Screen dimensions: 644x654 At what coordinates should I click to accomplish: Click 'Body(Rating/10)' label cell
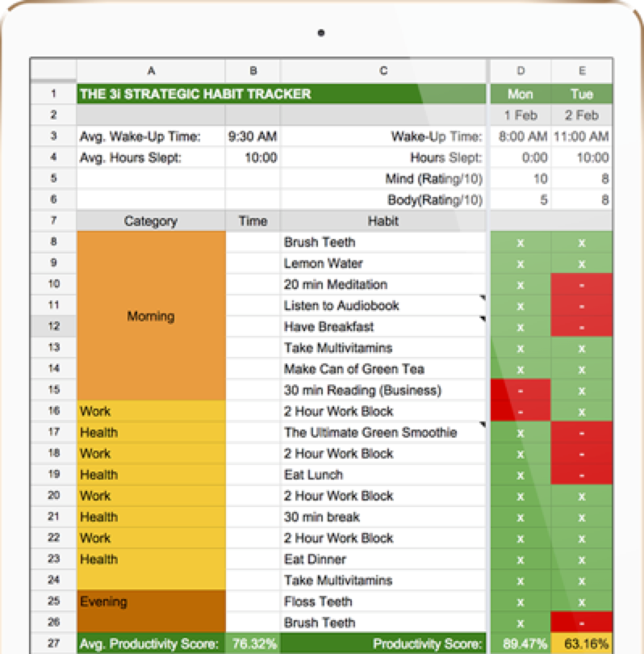383,200
